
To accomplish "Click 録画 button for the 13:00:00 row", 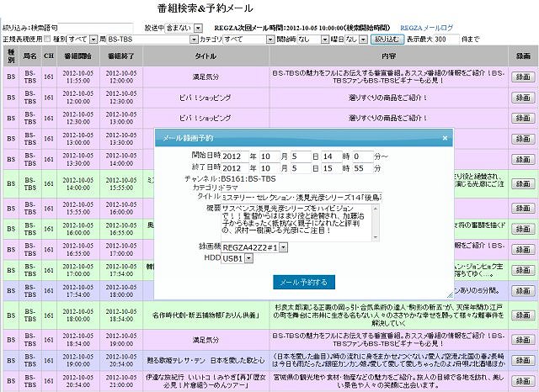I will [x=523, y=139].
